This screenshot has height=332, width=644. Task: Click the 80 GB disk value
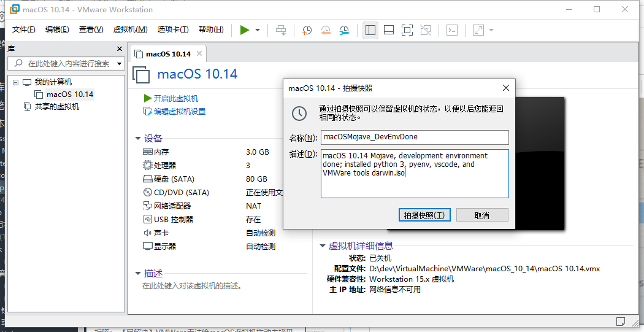[257, 179]
